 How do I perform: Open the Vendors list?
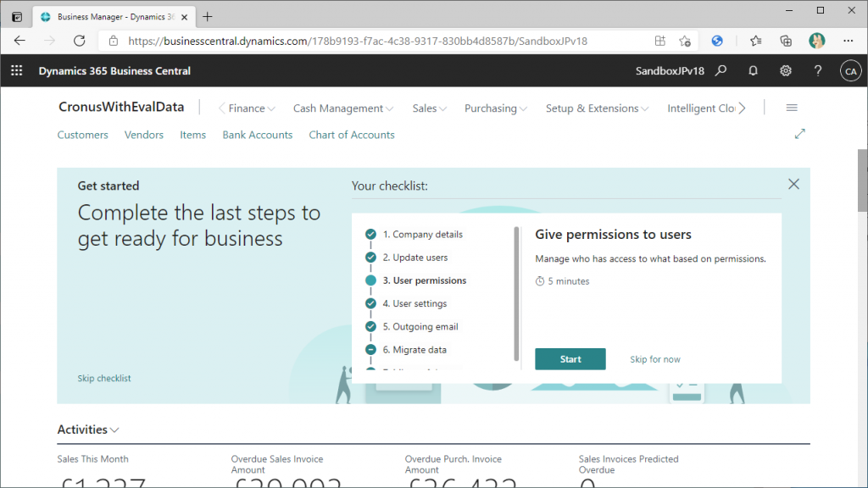144,135
